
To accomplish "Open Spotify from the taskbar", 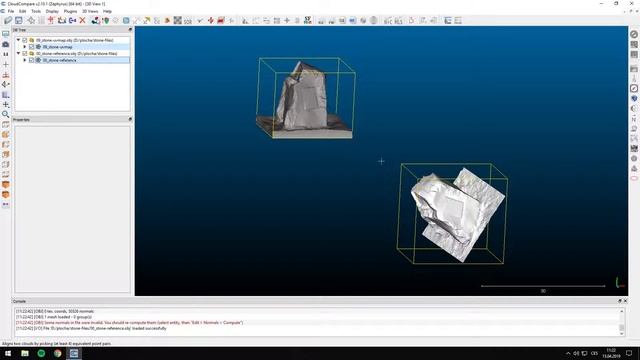I will [41, 353].
